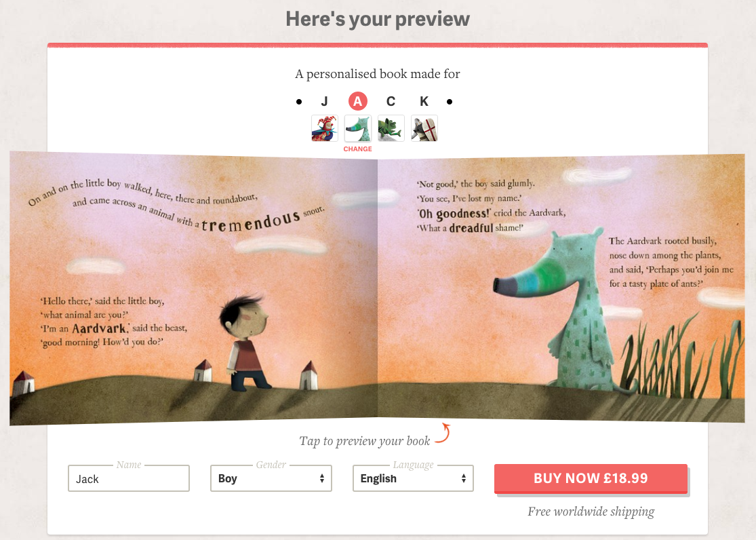756x540 pixels.
Task: Select the letter J in the name
Action: coord(325,101)
